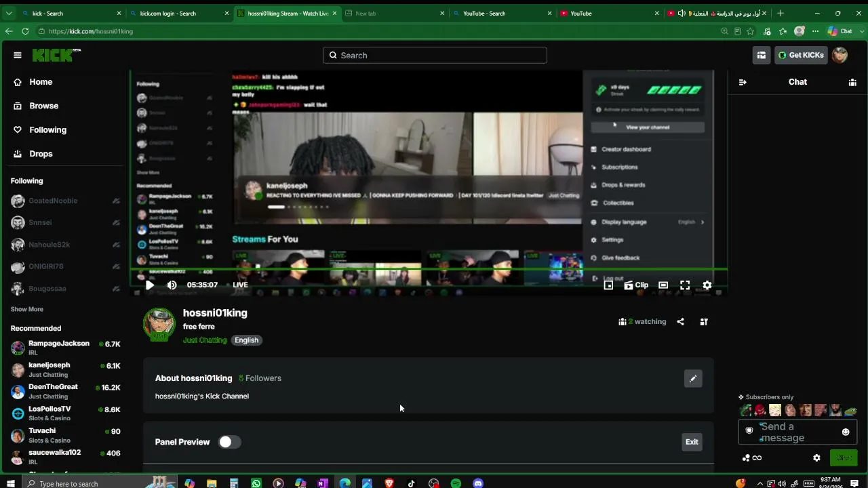This screenshot has height=488, width=868.
Task: Switch to the kick.com login - Search tab
Action: point(179,14)
